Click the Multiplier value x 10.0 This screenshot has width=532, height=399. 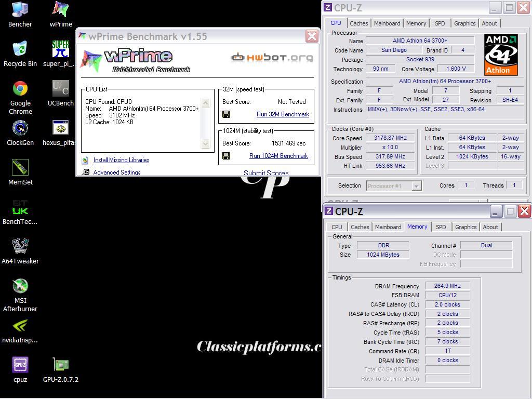tap(390, 147)
